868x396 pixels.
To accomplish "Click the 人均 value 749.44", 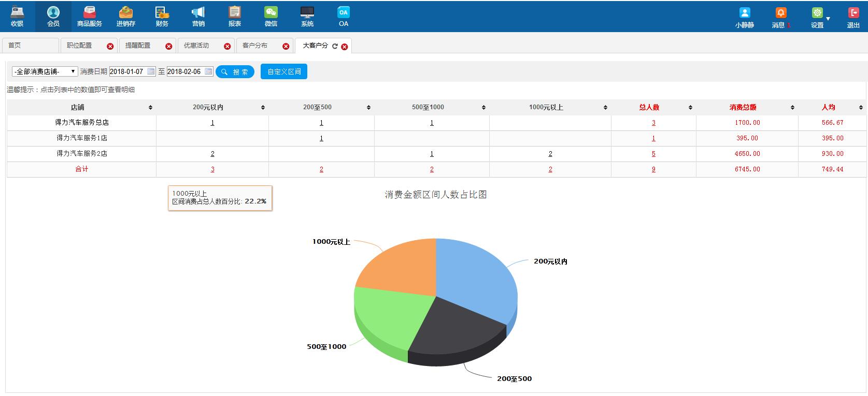I will click(832, 169).
